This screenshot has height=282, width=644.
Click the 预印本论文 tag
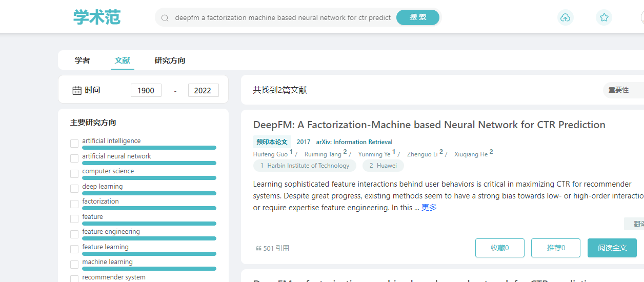tap(272, 142)
